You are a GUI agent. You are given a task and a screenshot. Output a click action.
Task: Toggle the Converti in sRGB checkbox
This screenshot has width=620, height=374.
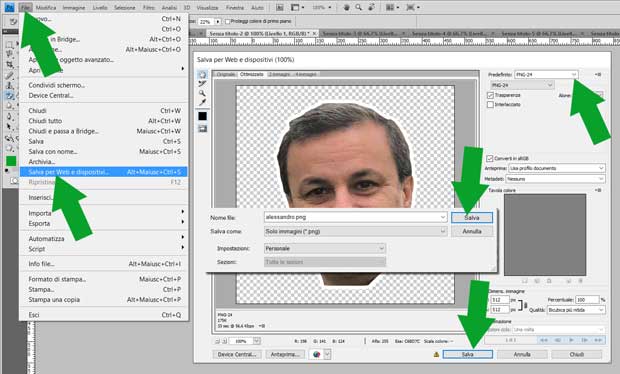[490, 159]
